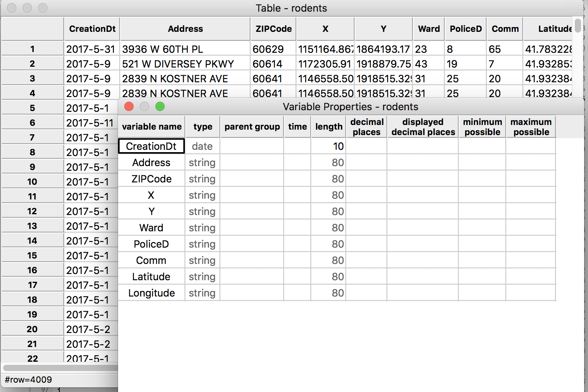
Task: Click the horizontal scrollbar of the table window
Action: (58, 368)
